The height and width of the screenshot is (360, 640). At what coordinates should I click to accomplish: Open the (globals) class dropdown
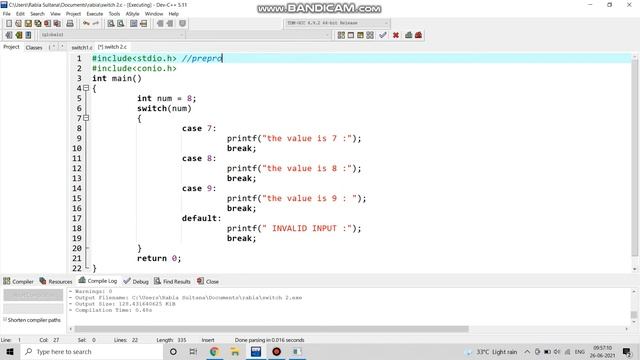112,35
